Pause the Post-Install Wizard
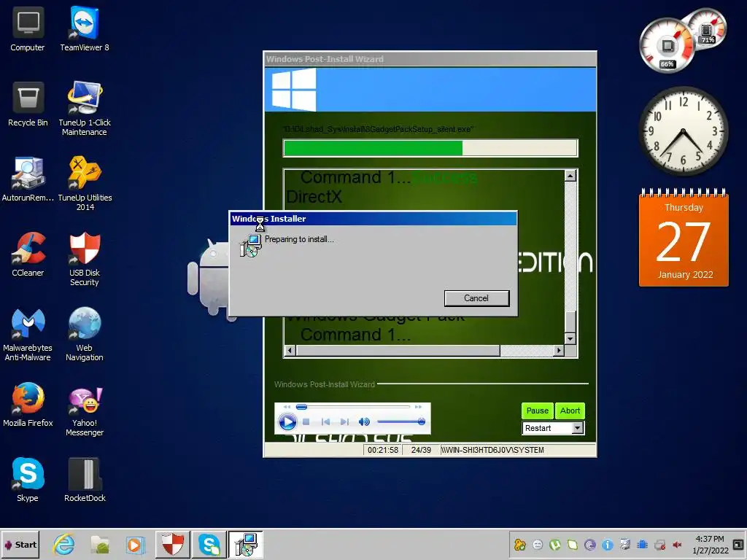The image size is (747, 560). 538,411
